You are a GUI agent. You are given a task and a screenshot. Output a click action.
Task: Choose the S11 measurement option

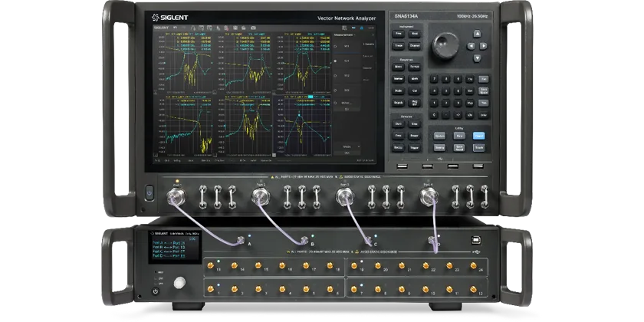347,47
